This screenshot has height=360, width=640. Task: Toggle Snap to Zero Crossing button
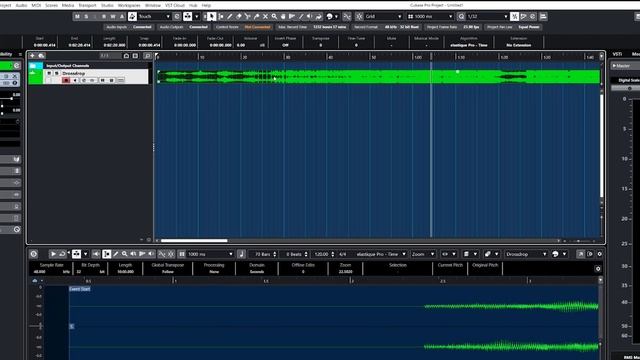click(x=347, y=16)
